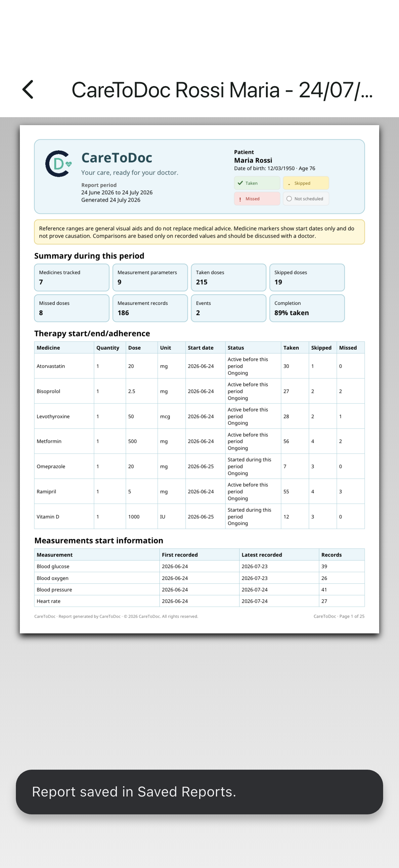Click the Heart rate row
Image resolution: width=399 pixels, height=868 pixels.
[x=199, y=601]
